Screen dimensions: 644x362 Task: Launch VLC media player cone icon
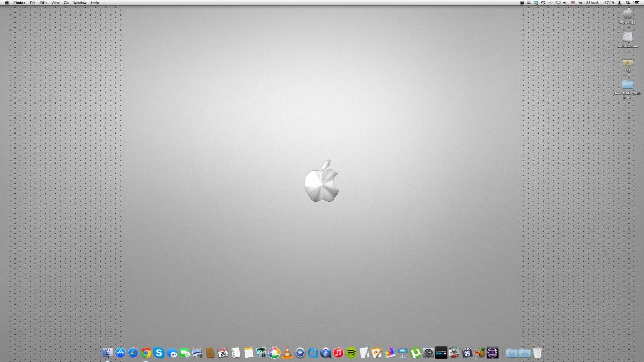click(287, 353)
